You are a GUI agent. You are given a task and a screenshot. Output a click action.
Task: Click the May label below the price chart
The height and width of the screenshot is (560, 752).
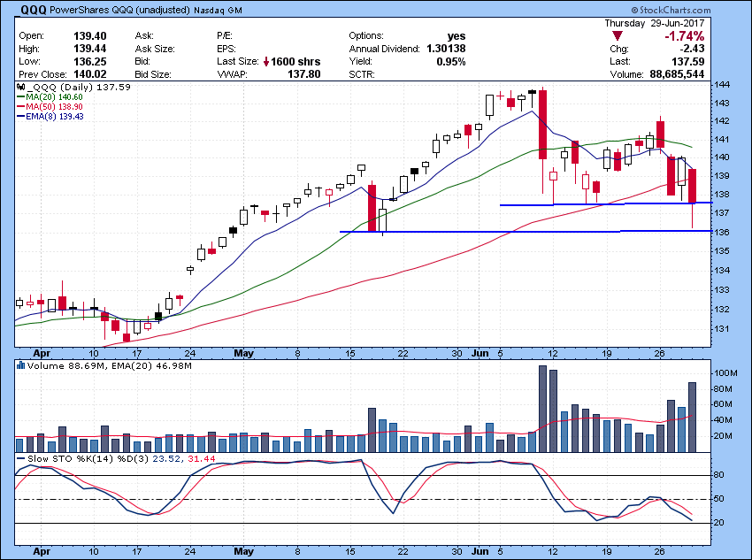(243, 353)
